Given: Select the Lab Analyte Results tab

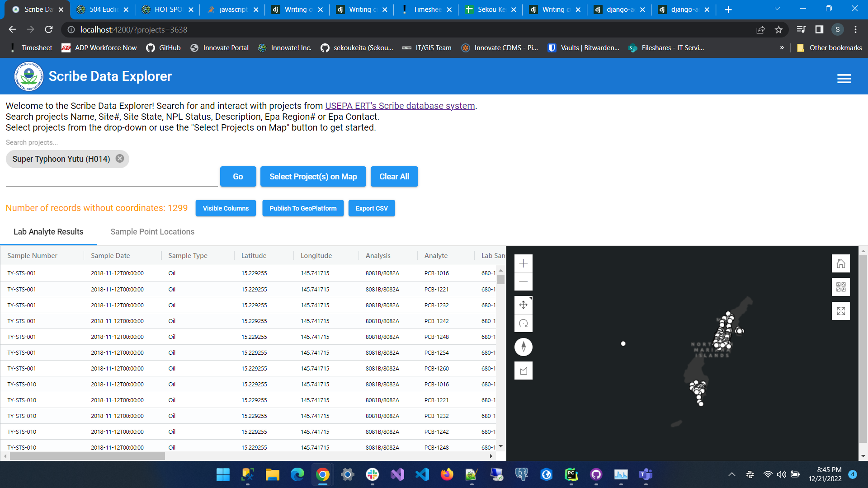Looking at the screenshot, I should [48, 232].
